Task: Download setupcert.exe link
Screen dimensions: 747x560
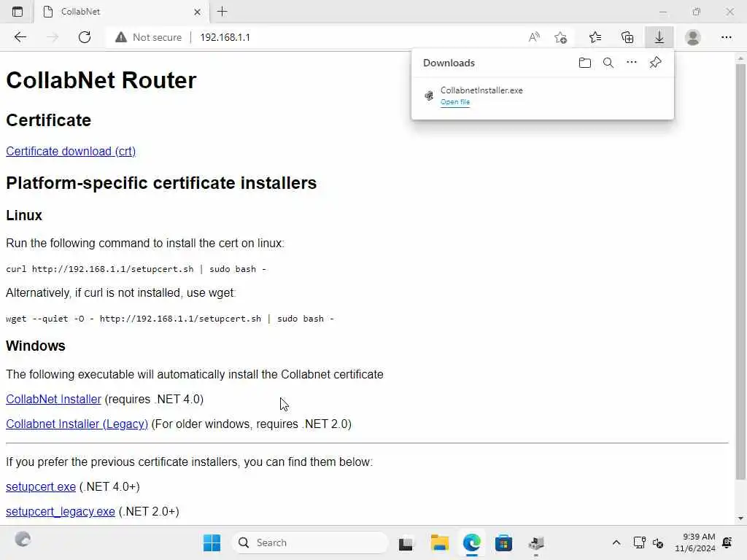Action: click(x=41, y=486)
